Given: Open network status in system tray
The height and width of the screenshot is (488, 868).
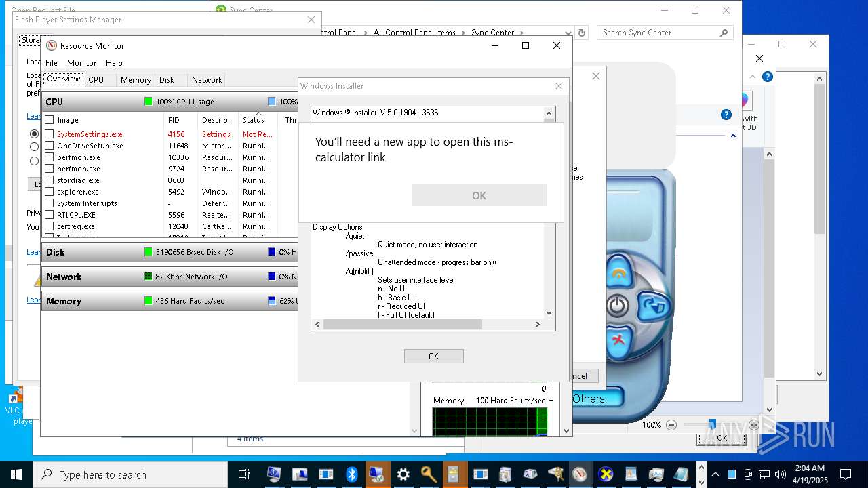Looking at the screenshot, I should point(764,474).
